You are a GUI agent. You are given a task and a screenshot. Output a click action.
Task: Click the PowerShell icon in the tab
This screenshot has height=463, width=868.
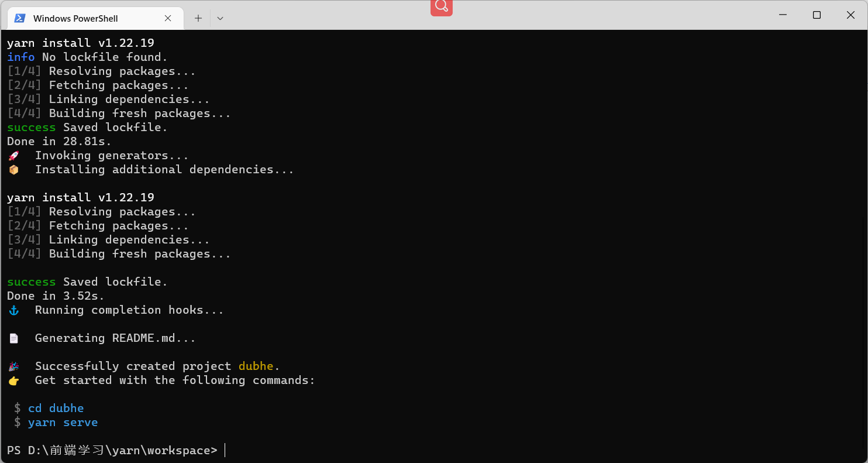pyautogui.click(x=20, y=18)
